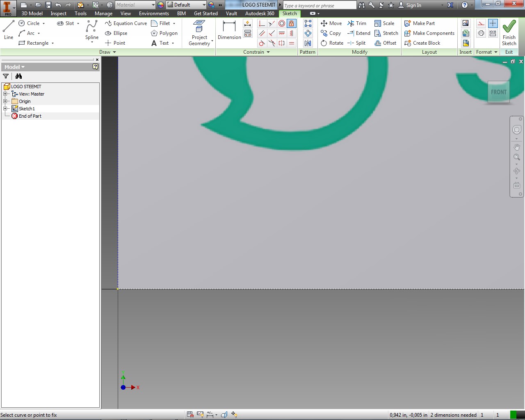Open the 3D Model tab
The image size is (525, 420).
click(32, 14)
